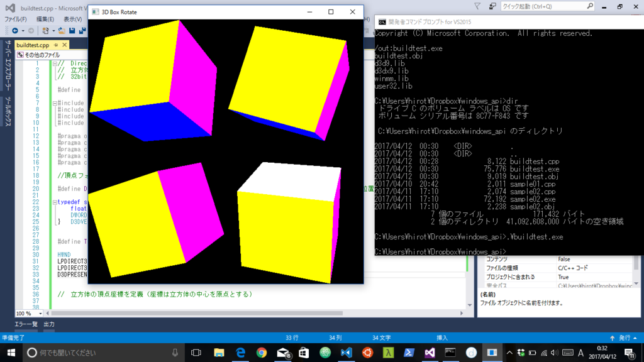Click the 挿入 status bar entry
This screenshot has height=362, width=644.
[x=442, y=337]
